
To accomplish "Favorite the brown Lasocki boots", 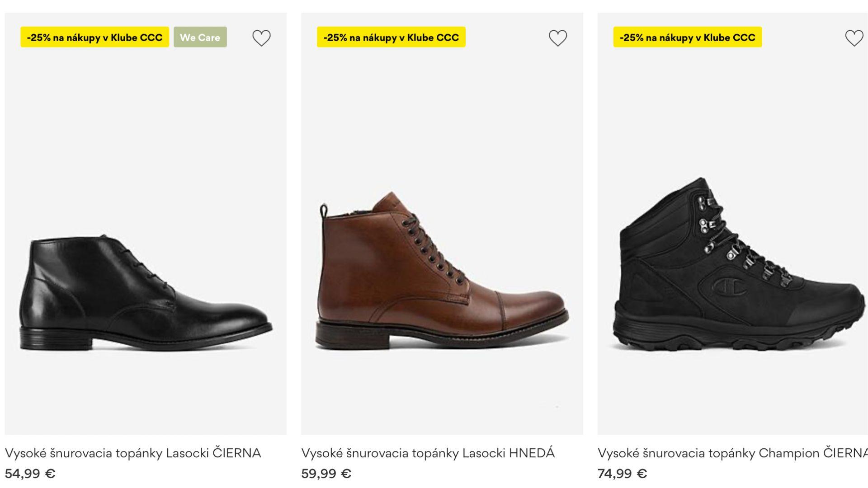I will tap(557, 38).
